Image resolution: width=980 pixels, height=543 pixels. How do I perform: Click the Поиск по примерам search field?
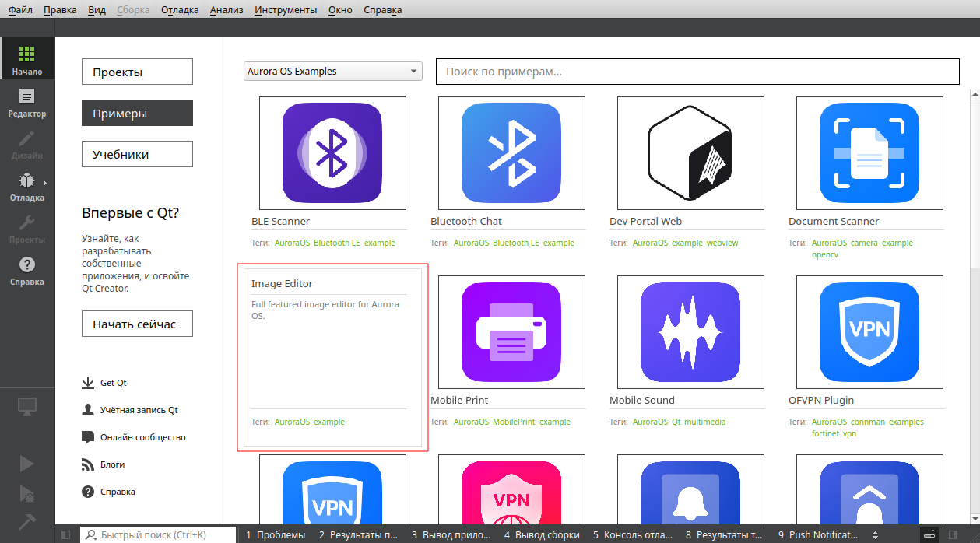pos(697,72)
